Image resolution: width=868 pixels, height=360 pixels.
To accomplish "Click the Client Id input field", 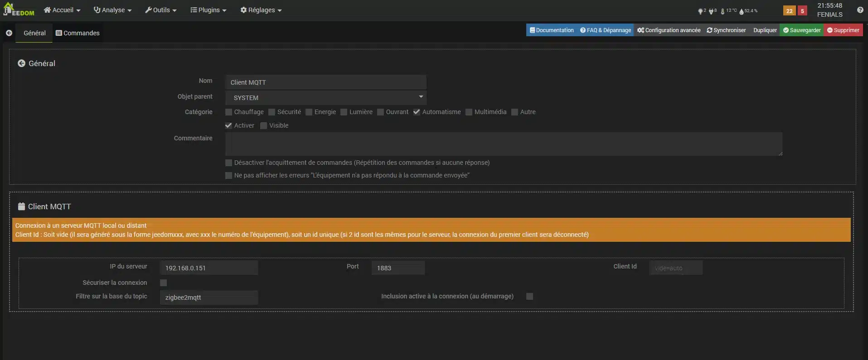I will tap(676, 268).
